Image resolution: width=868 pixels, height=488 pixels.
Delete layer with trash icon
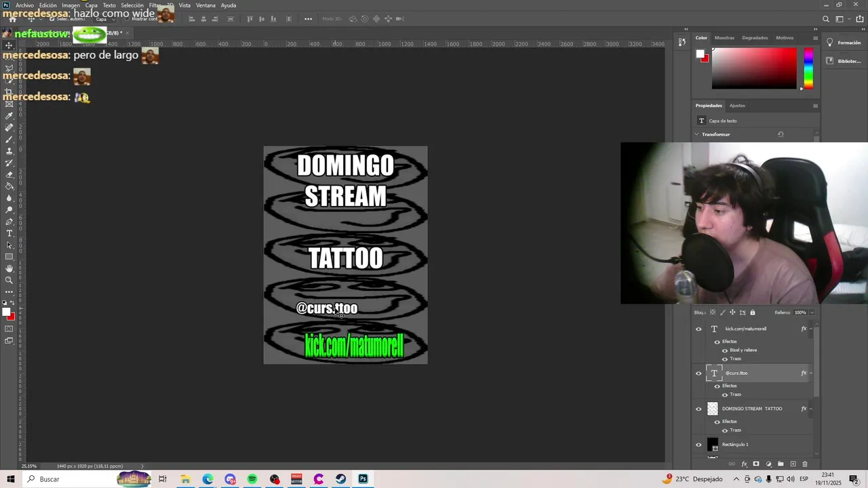coord(805,464)
